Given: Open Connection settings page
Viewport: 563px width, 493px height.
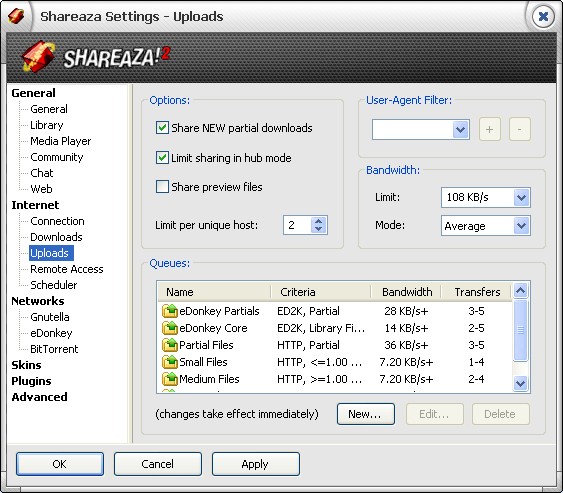Looking at the screenshot, I should click(x=57, y=221).
